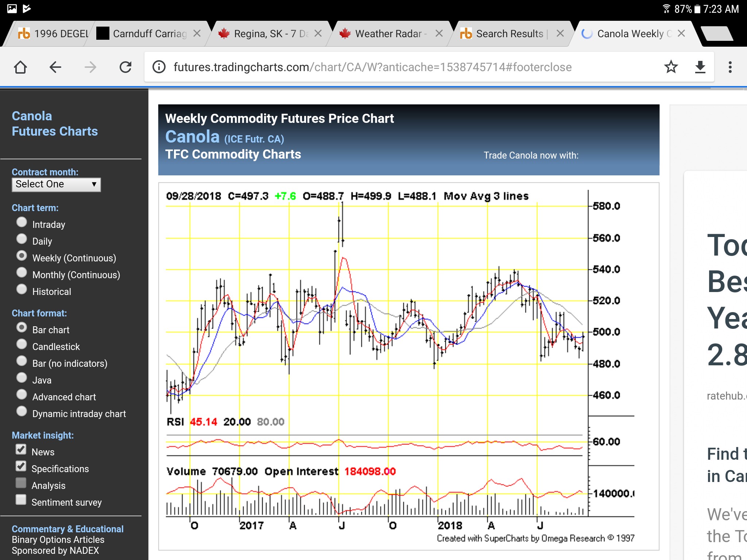Switch to the 1996 DEGEL tab

pos(51,34)
